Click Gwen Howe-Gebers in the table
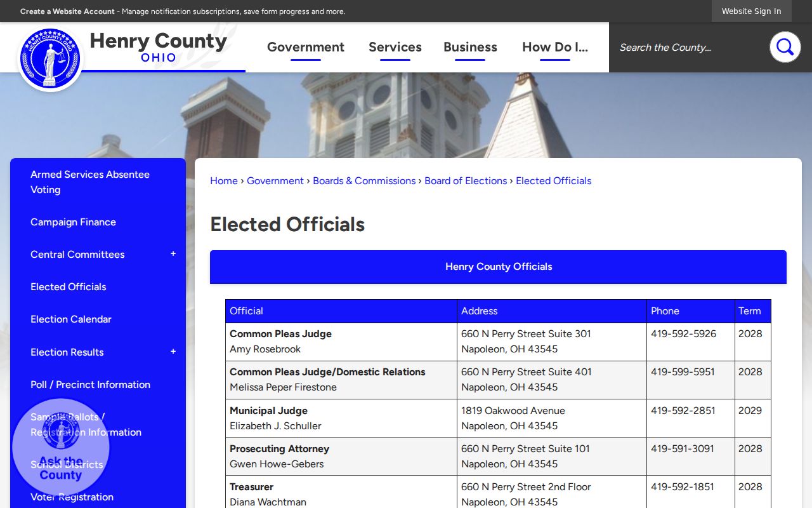812x508 pixels. (277, 464)
